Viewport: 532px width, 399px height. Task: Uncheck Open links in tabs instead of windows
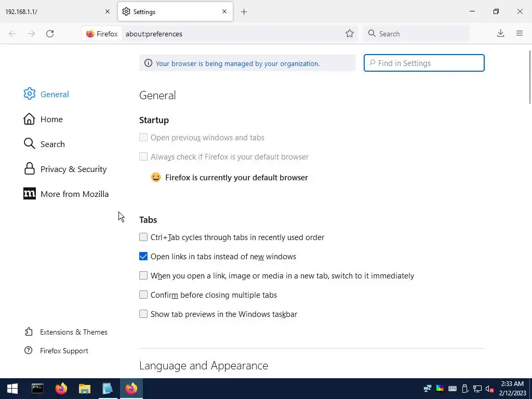(143, 256)
